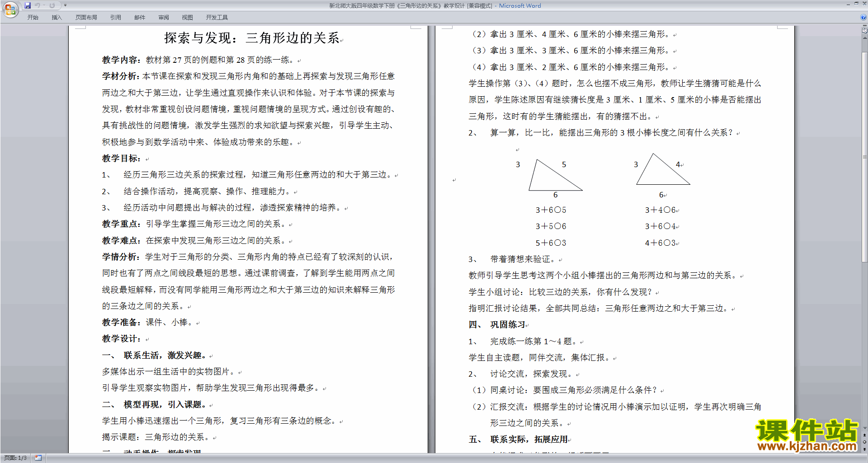
Task: Click the expression 3+6○5
Action: click(551, 210)
